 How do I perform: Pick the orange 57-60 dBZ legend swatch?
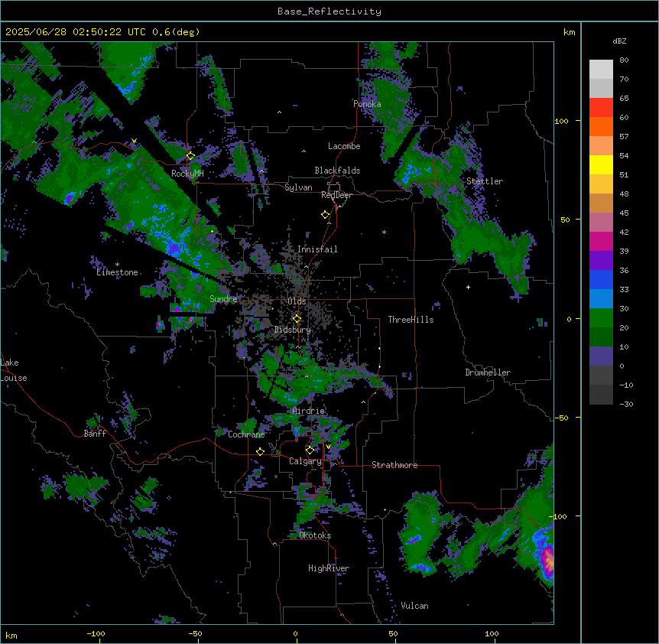tap(601, 126)
